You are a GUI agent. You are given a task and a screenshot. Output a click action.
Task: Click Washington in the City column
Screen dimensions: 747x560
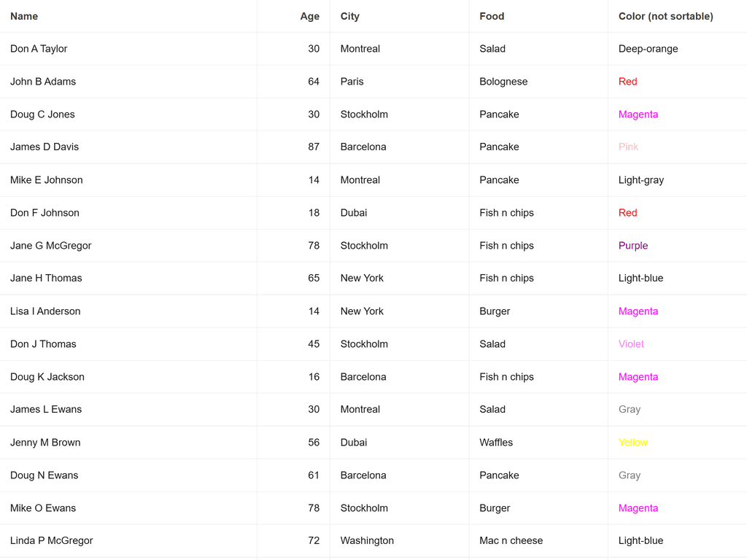tap(367, 541)
